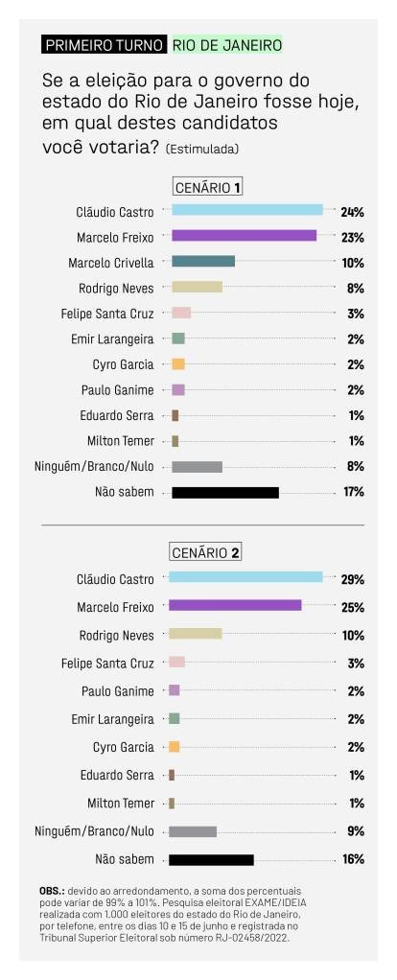
Task: Click the PRIMEIRO TURNO black label
Action: coord(105,45)
